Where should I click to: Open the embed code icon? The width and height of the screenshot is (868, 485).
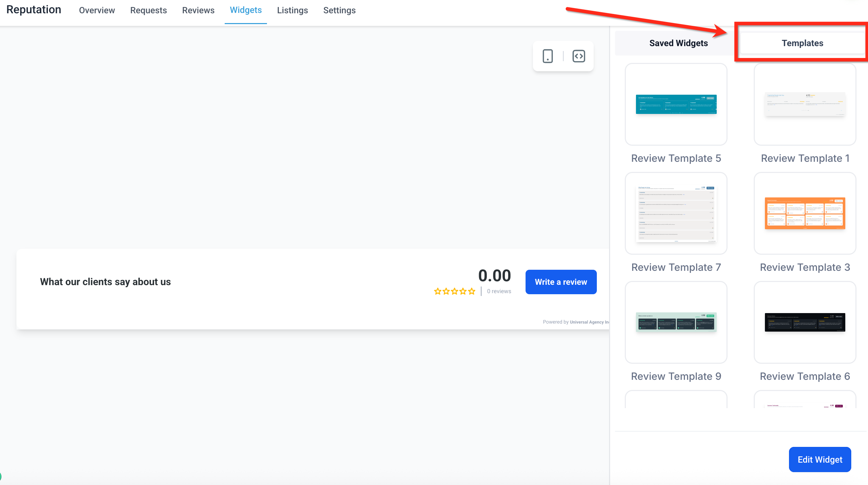point(579,56)
